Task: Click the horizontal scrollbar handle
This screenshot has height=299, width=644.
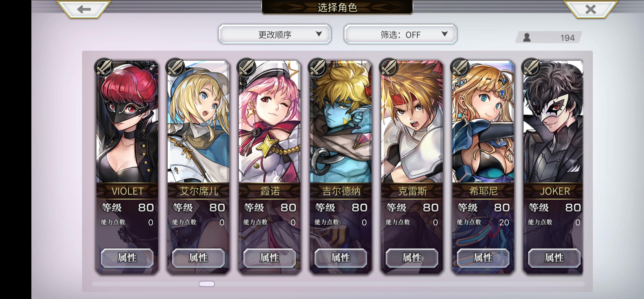Action: (206, 284)
